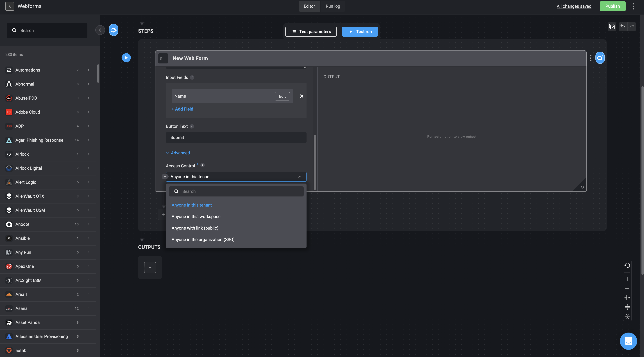The height and width of the screenshot is (357, 644).
Task: Open the Airlock Digital integration
Action: pyautogui.click(x=48, y=168)
